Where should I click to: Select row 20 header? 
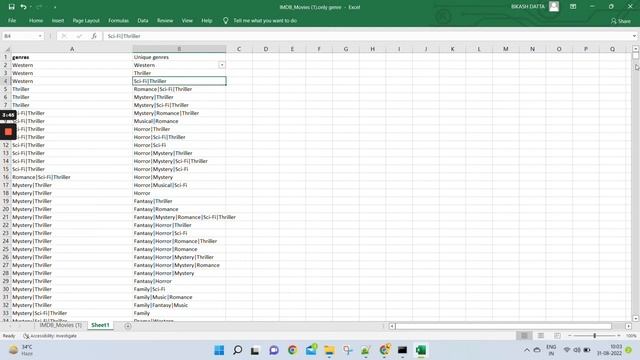click(x=6, y=209)
